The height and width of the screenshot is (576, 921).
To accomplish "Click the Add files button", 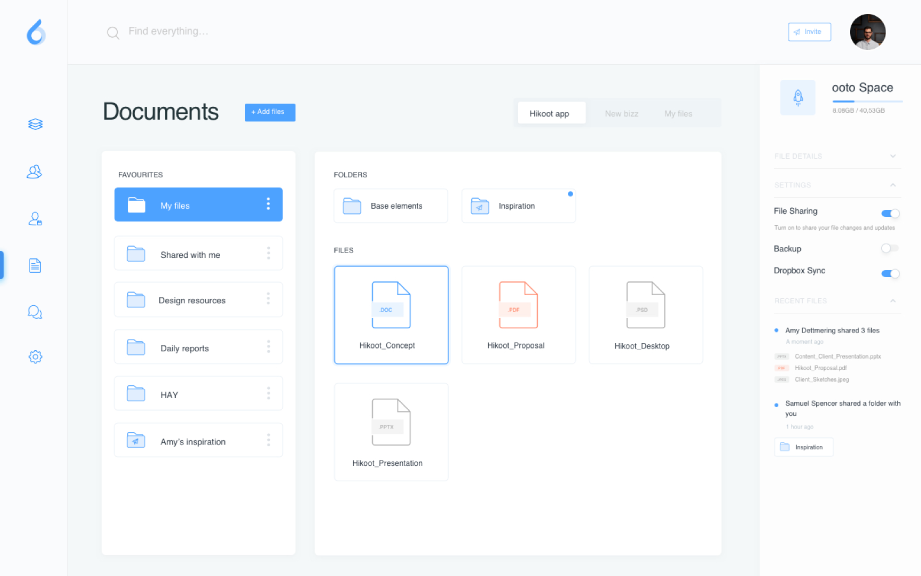I will tap(270, 112).
